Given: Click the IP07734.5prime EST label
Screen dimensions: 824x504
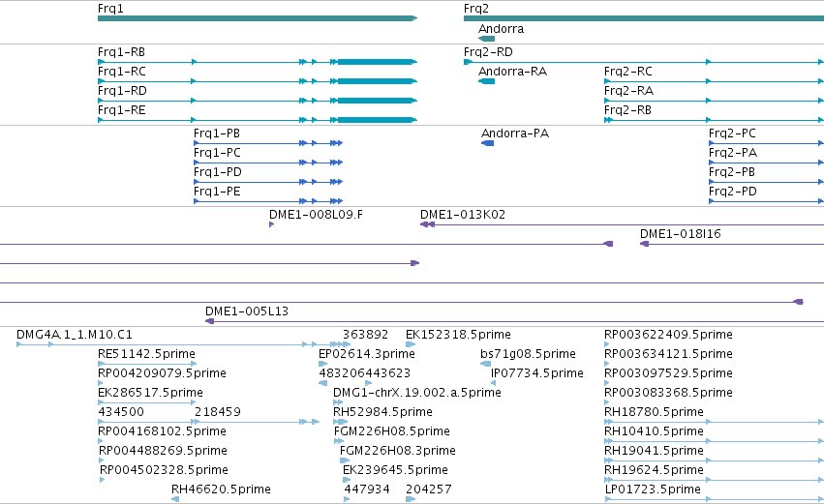Looking at the screenshot, I should click(537, 373).
